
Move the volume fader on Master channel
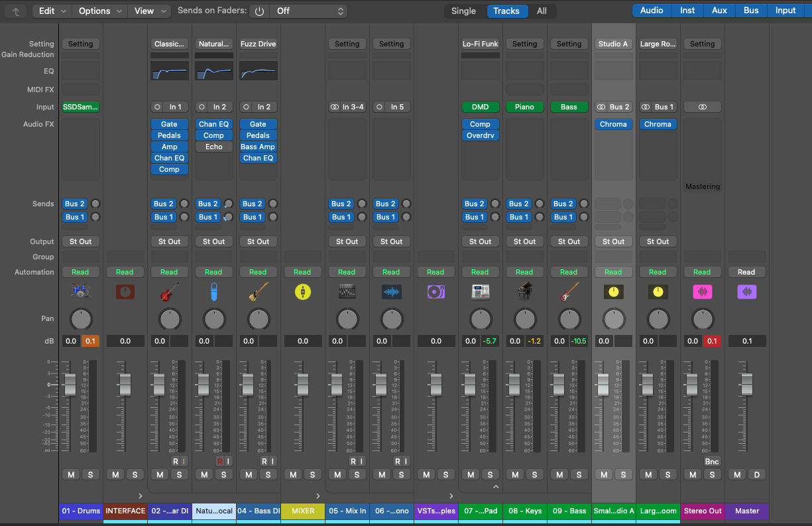click(x=746, y=385)
